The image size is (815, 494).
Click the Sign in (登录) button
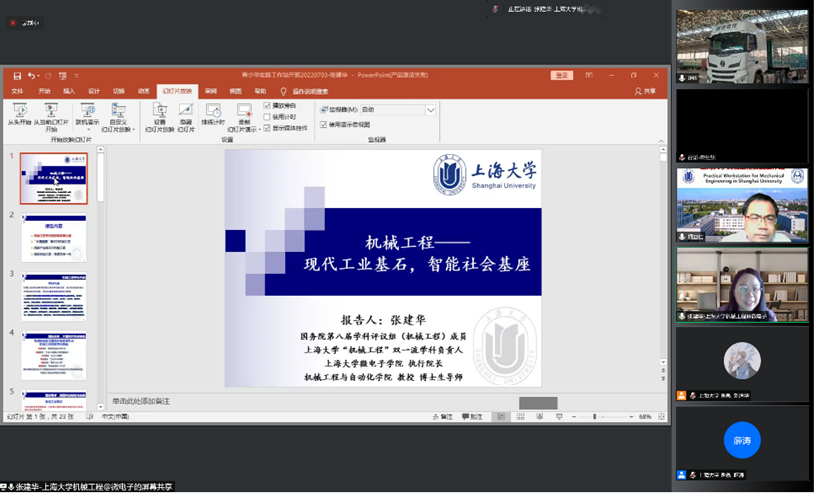point(561,75)
